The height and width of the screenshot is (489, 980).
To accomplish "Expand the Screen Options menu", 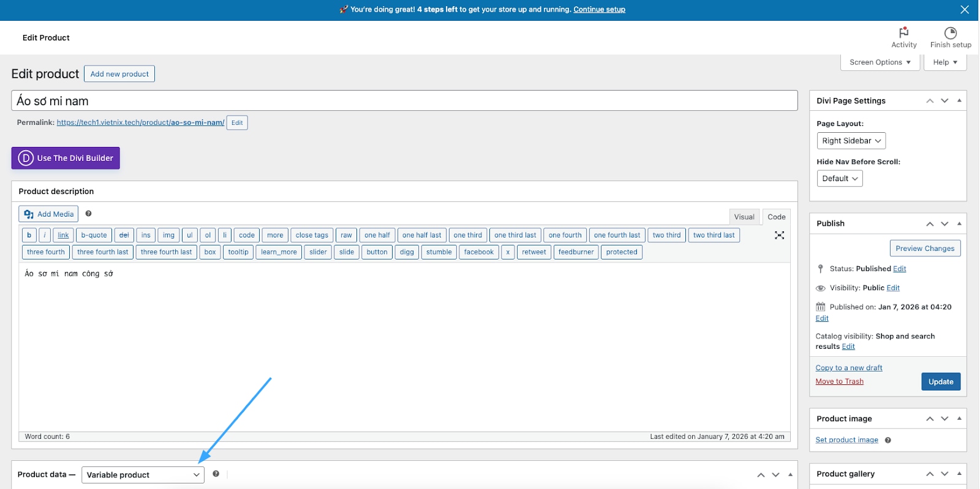I will [880, 62].
